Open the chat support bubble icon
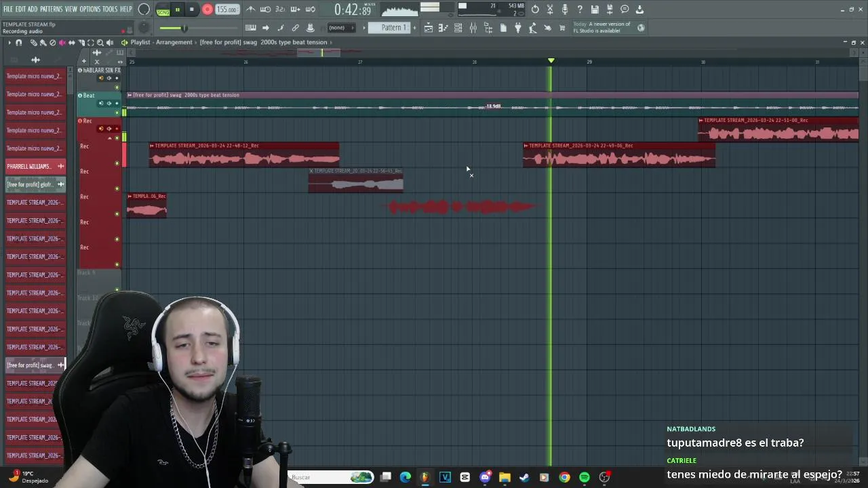Viewport: 868px width, 488px height. coord(625,9)
